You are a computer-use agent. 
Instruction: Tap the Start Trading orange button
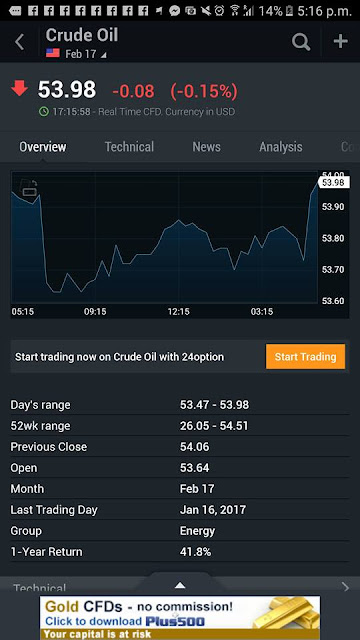click(305, 357)
